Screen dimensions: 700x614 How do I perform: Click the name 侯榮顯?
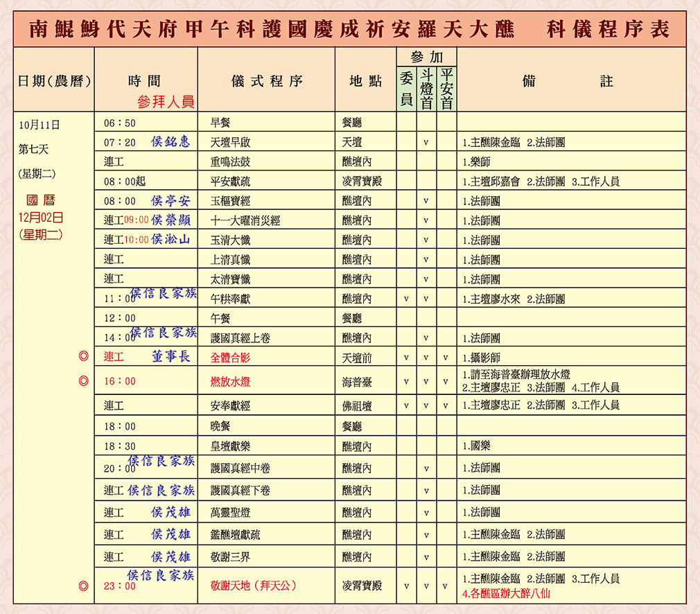170,220
